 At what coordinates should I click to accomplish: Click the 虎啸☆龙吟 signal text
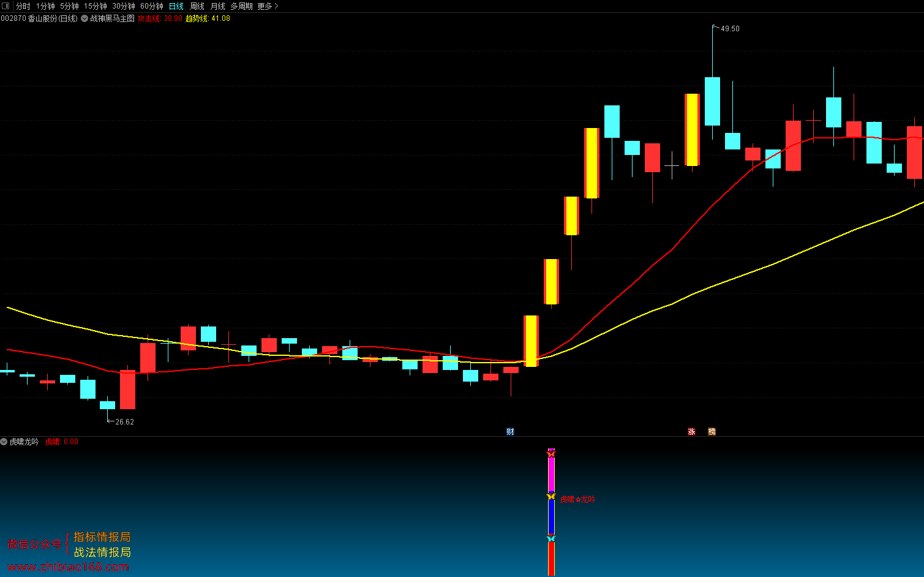pyautogui.click(x=577, y=500)
